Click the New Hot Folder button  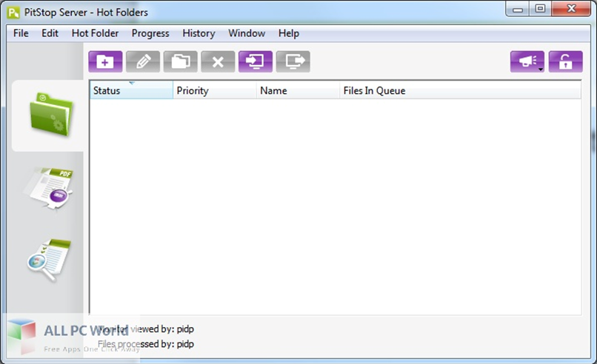[x=105, y=62]
